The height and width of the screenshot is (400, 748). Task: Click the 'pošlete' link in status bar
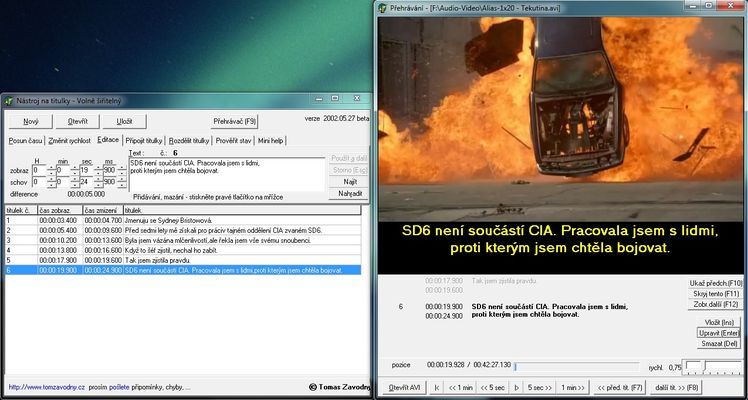[119, 387]
